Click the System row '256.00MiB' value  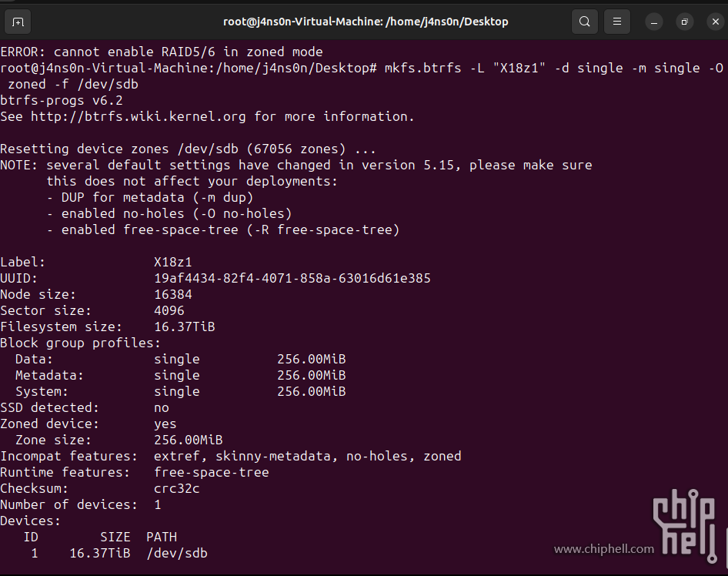tap(312, 392)
